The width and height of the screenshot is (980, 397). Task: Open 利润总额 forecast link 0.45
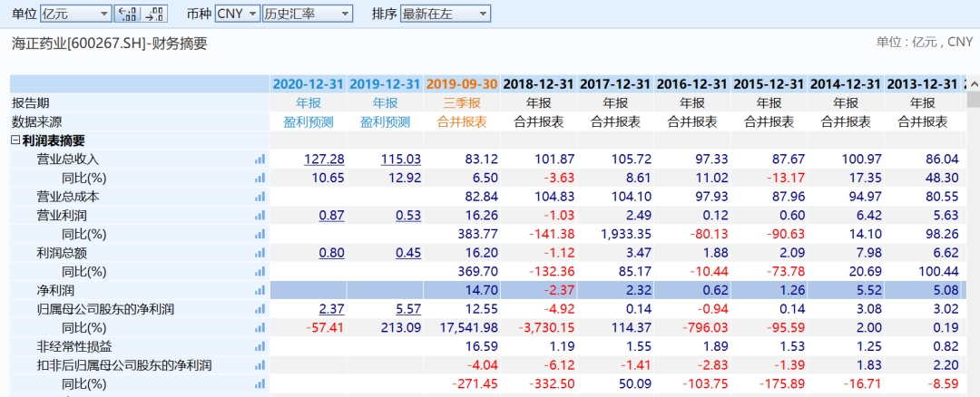[408, 253]
